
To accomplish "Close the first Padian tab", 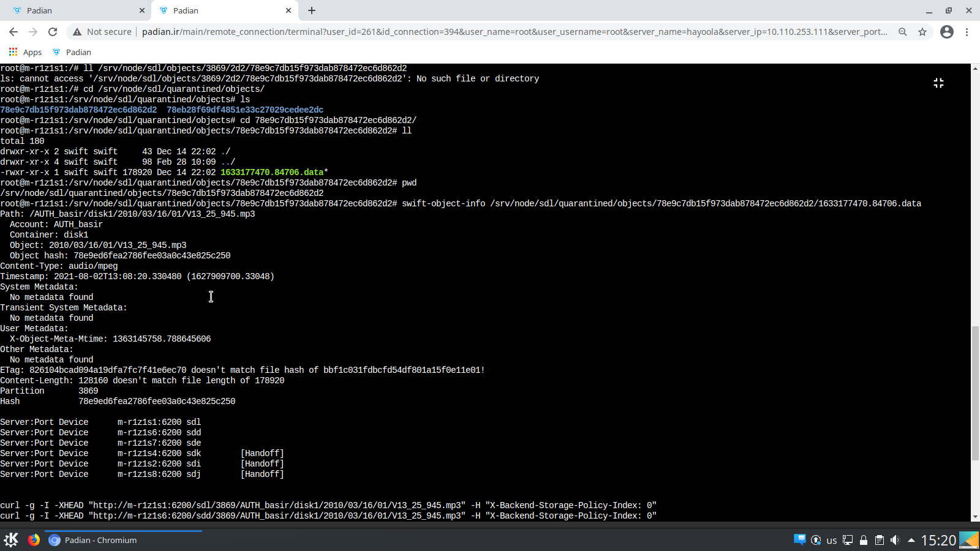I will [x=142, y=10].
